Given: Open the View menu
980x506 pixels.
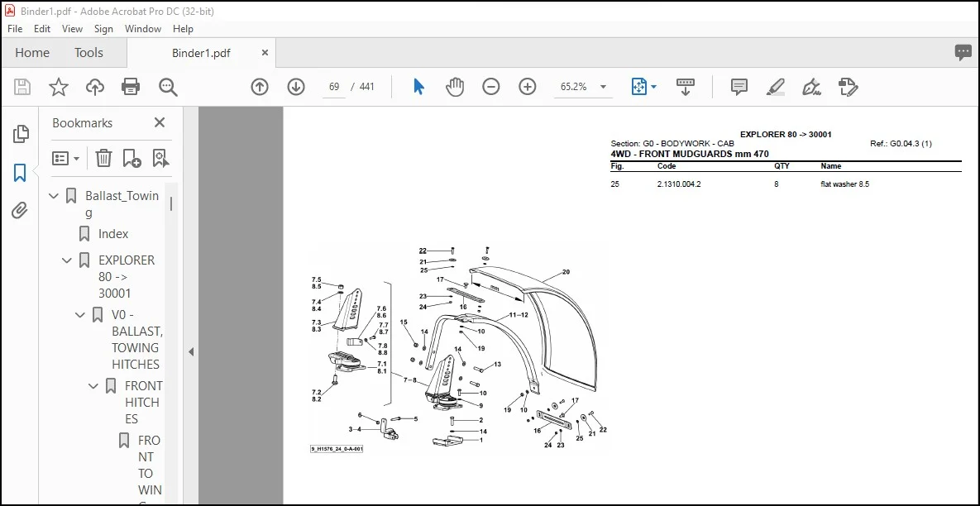Looking at the screenshot, I should click(x=72, y=29).
